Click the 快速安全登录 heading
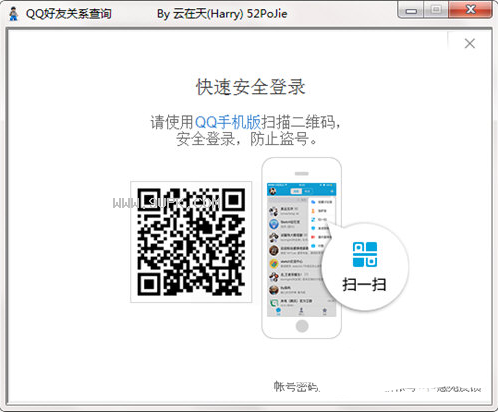 pos(250,87)
